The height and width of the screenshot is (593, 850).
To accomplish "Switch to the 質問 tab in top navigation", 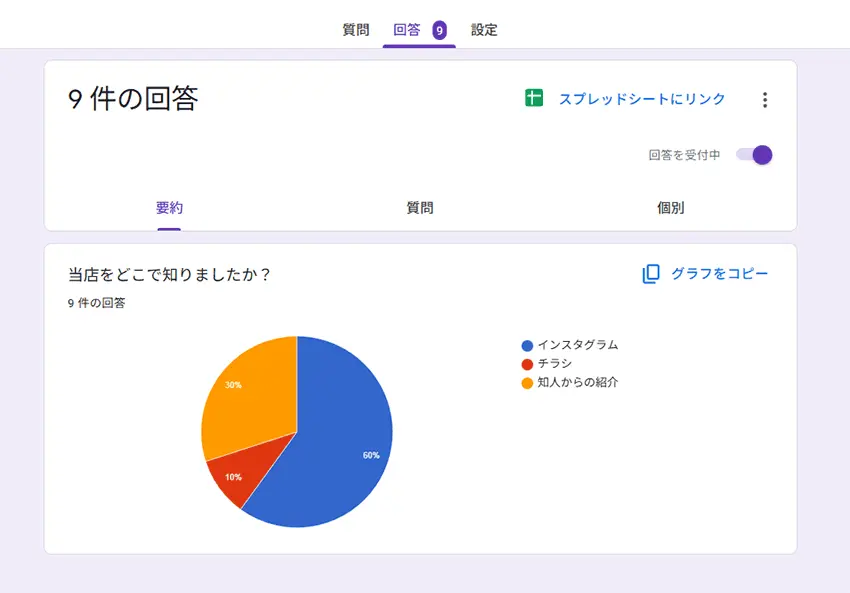I will [x=356, y=30].
